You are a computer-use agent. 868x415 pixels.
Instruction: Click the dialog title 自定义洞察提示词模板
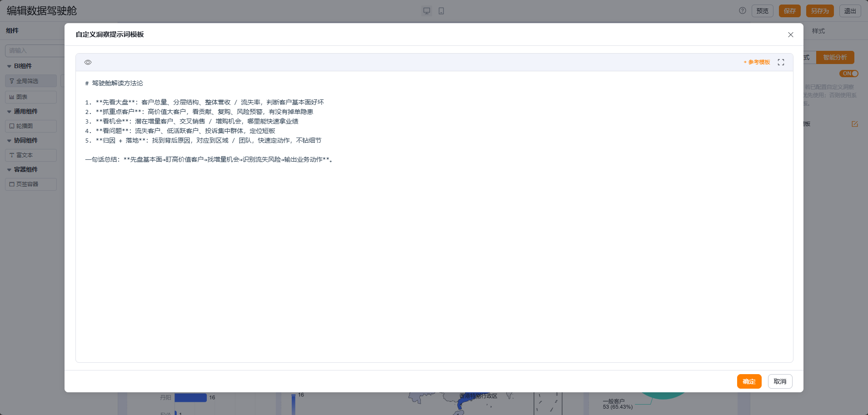pyautogui.click(x=110, y=35)
